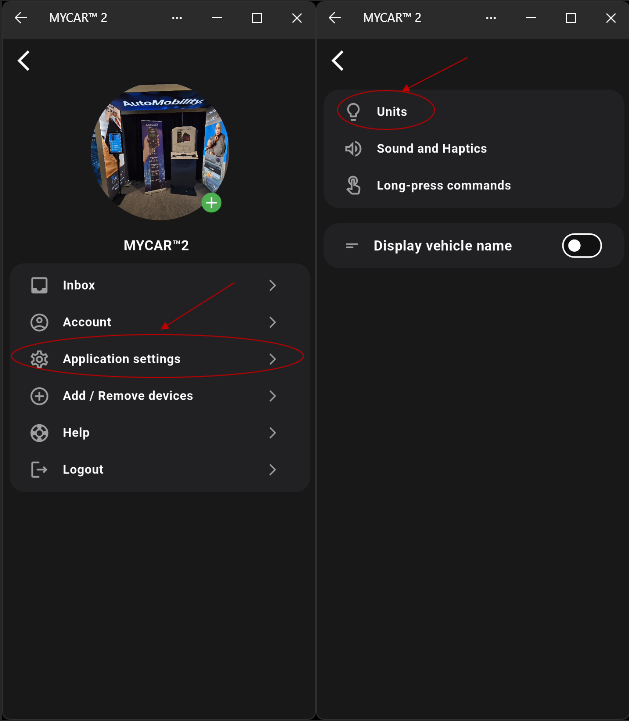Click the Units lightbulb icon

[x=353, y=111]
